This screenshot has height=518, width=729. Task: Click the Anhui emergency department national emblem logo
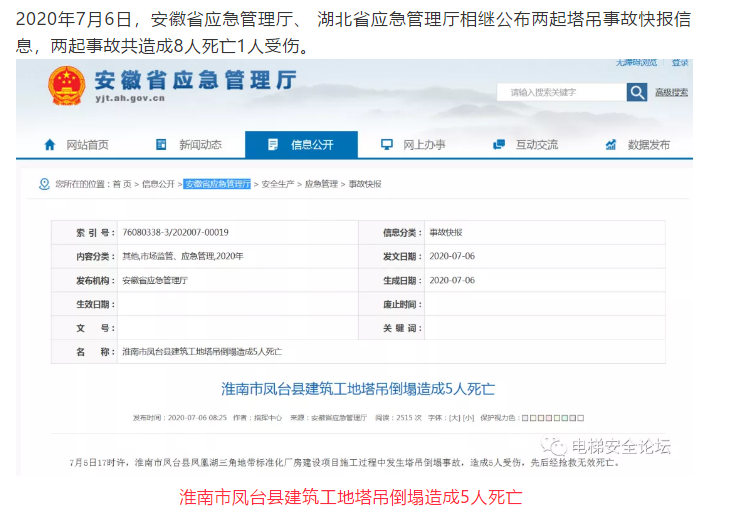[x=67, y=86]
